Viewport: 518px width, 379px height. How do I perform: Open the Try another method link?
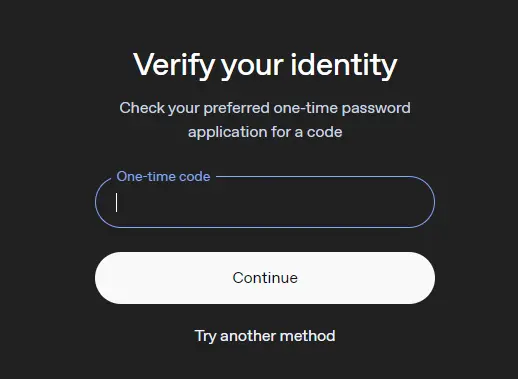click(265, 336)
